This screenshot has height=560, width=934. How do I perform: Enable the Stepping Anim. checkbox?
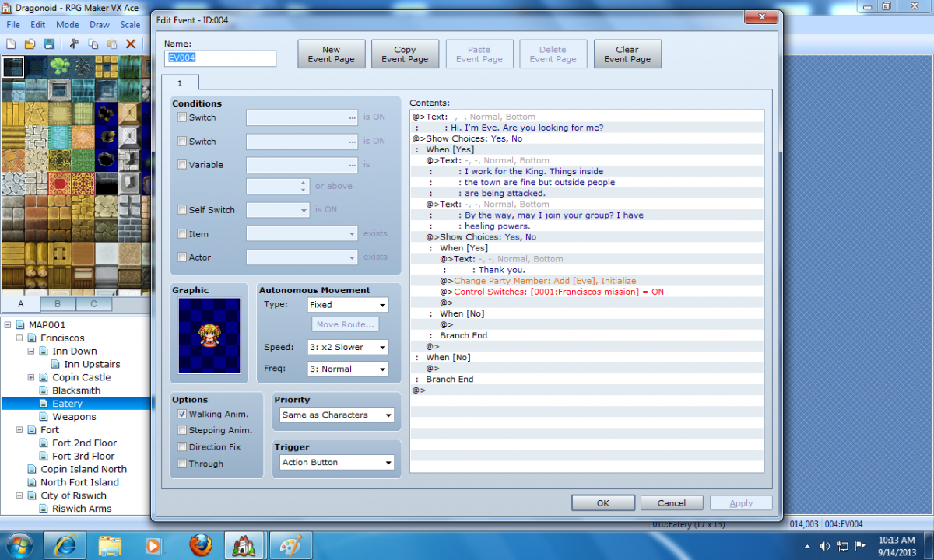click(x=182, y=430)
